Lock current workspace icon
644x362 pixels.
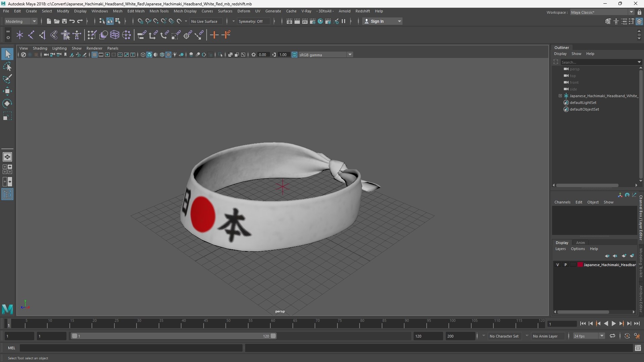click(x=639, y=12)
